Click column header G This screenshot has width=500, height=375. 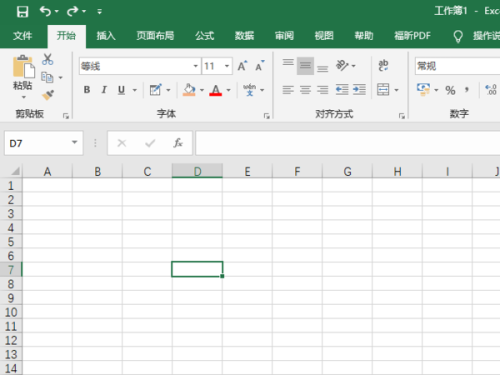click(347, 171)
